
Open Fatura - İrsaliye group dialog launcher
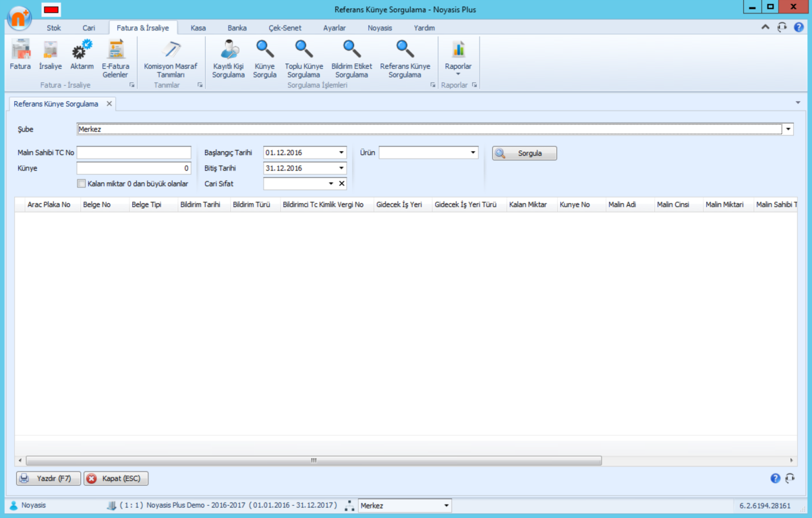pyautogui.click(x=132, y=86)
